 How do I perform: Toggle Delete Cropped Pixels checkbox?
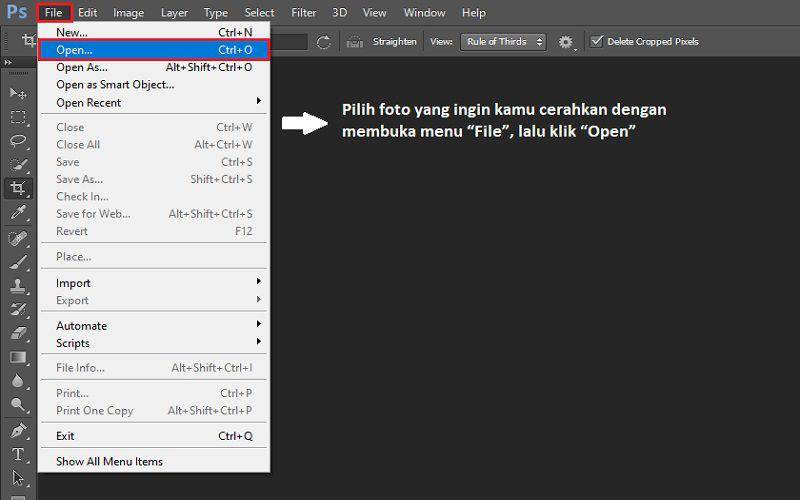pos(596,41)
